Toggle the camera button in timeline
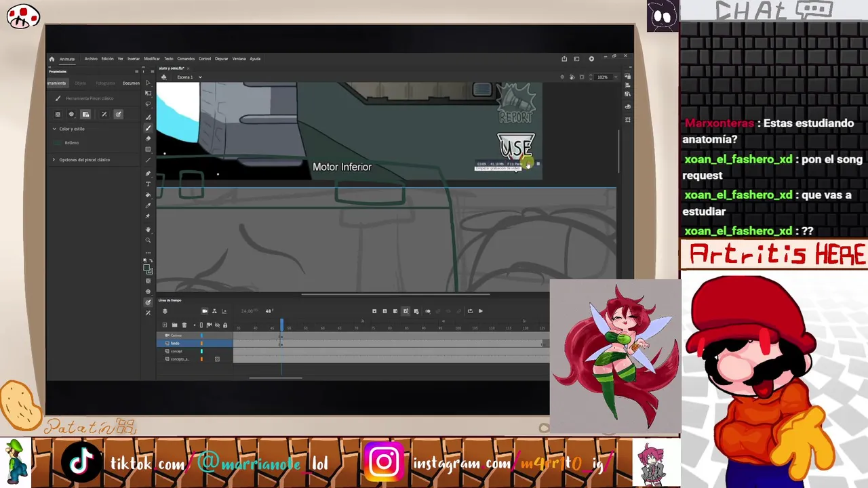This screenshot has height=488, width=868. pos(205,311)
